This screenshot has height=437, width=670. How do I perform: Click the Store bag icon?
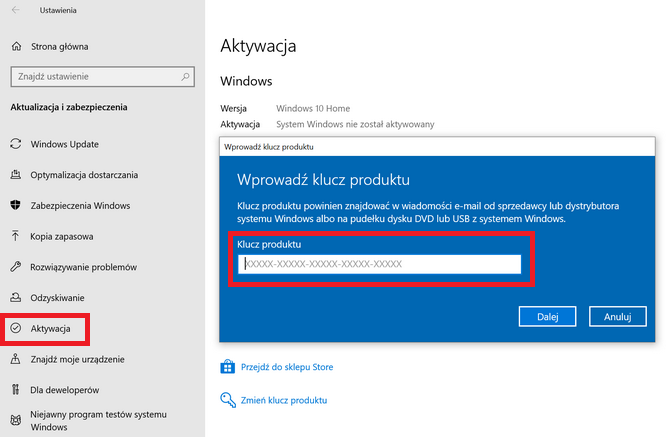point(227,367)
